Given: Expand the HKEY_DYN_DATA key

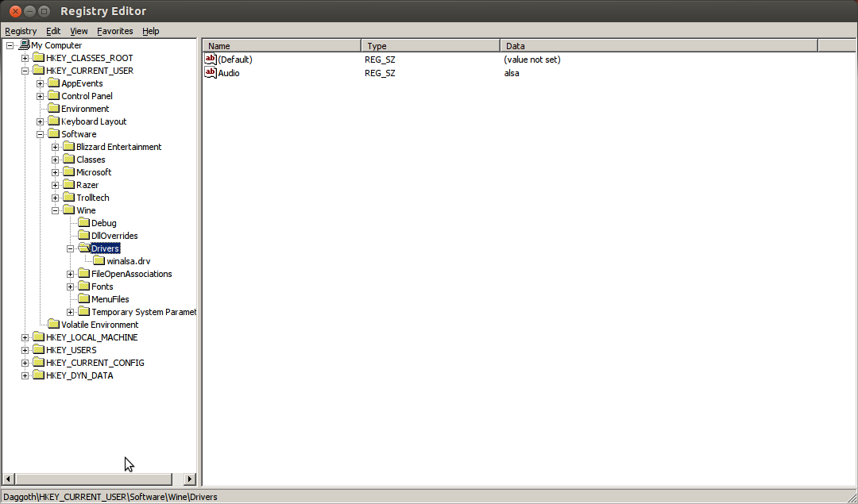Looking at the screenshot, I should coord(25,375).
